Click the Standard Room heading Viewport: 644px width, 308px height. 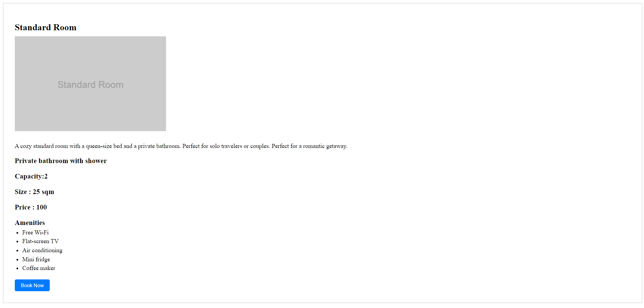click(x=46, y=27)
